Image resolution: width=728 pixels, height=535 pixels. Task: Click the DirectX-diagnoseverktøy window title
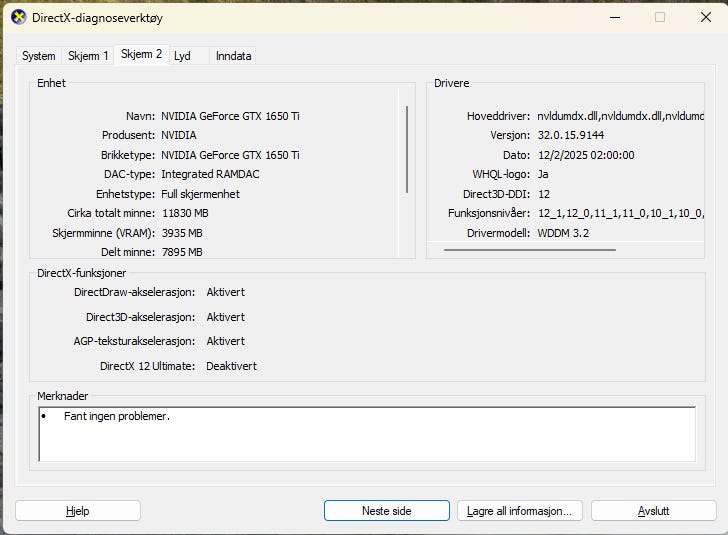tap(97, 18)
